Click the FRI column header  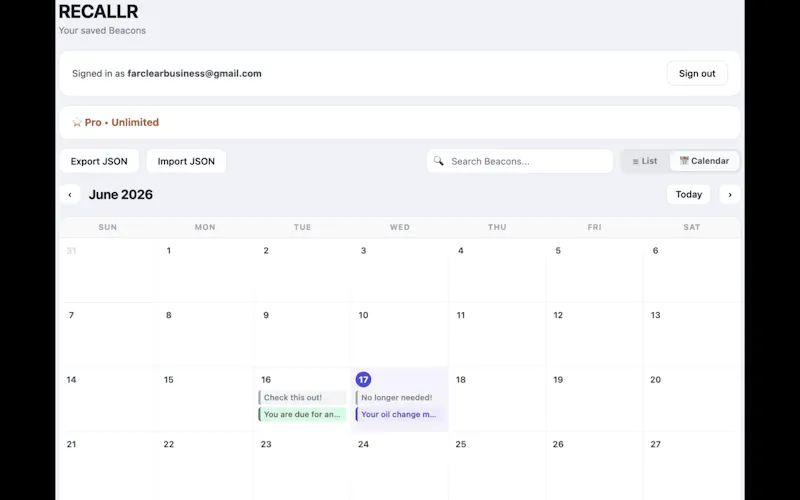point(594,227)
